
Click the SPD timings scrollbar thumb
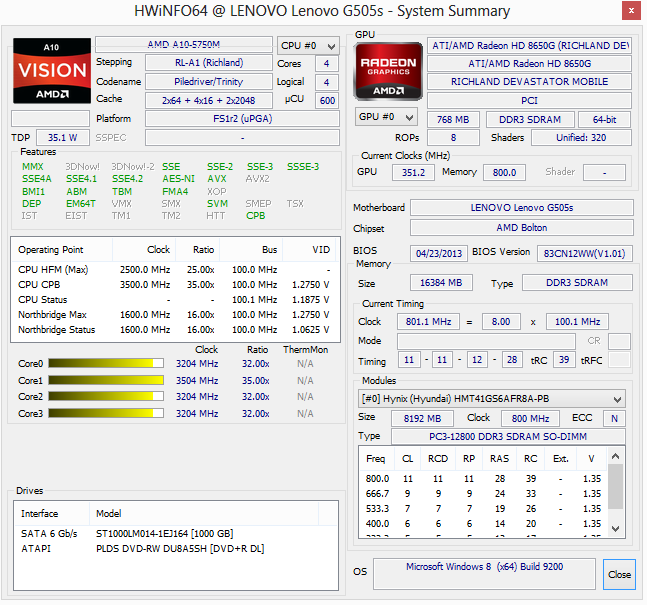pos(615,487)
